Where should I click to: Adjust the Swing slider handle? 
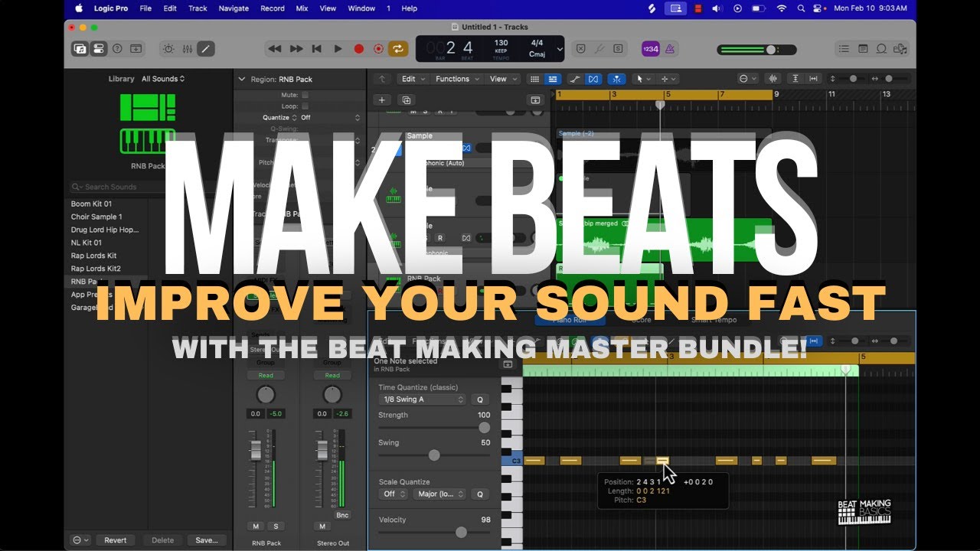pos(434,455)
